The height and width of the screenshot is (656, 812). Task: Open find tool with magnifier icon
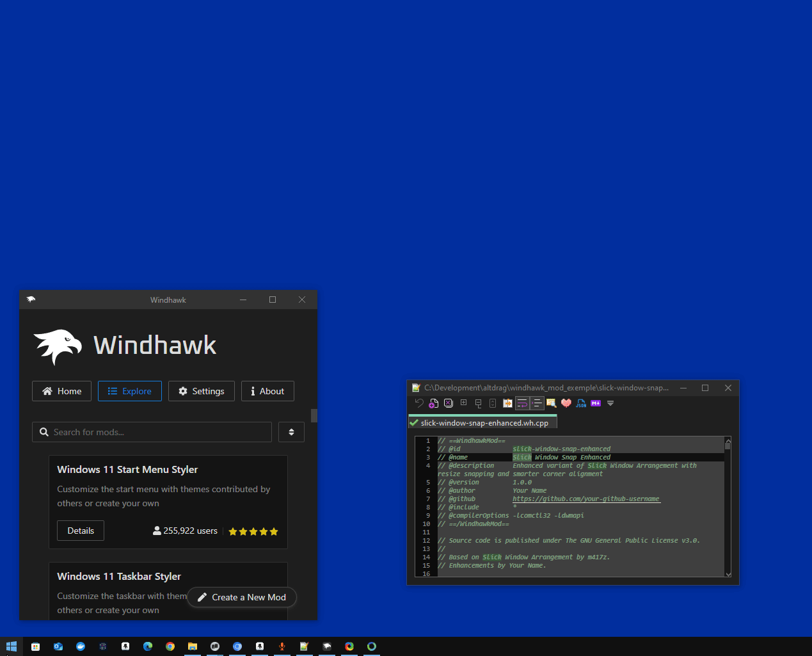[x=551, y=403]
